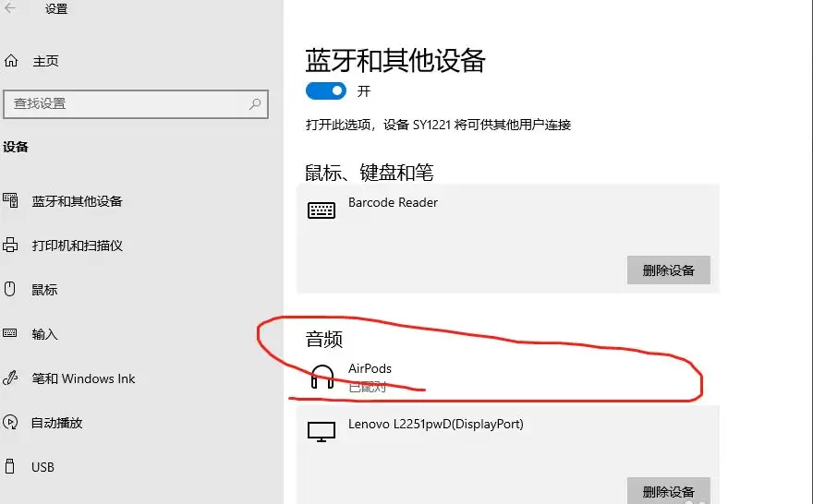Open the 鼠标 settings page
This screenshot has width=813, height=504.
[44, 290]
